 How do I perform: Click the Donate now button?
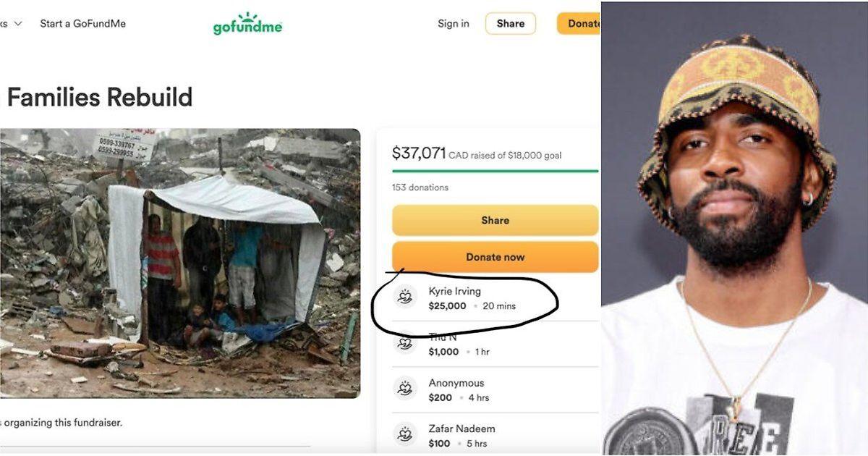495,257
